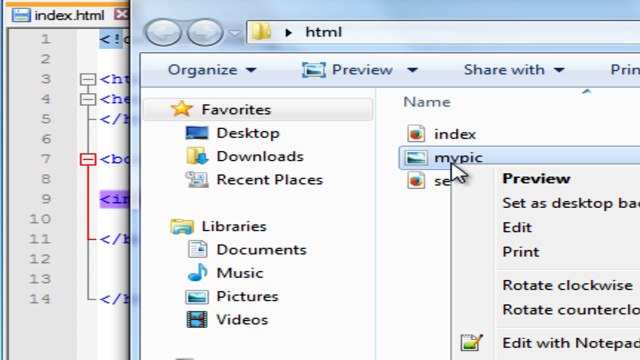Choose Preview from the context menu
Image resolution: width=640 pixels, height=360 pixels.
[536, 178]
